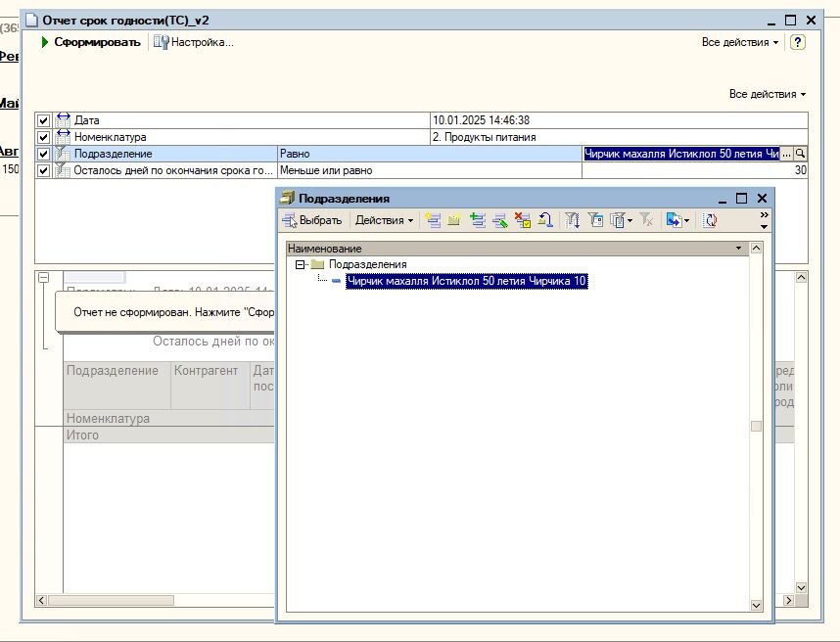Screen dimensions: 840x642
Task: Toggle the Номенклатура parameter checkbox
Action: point(43,137)
